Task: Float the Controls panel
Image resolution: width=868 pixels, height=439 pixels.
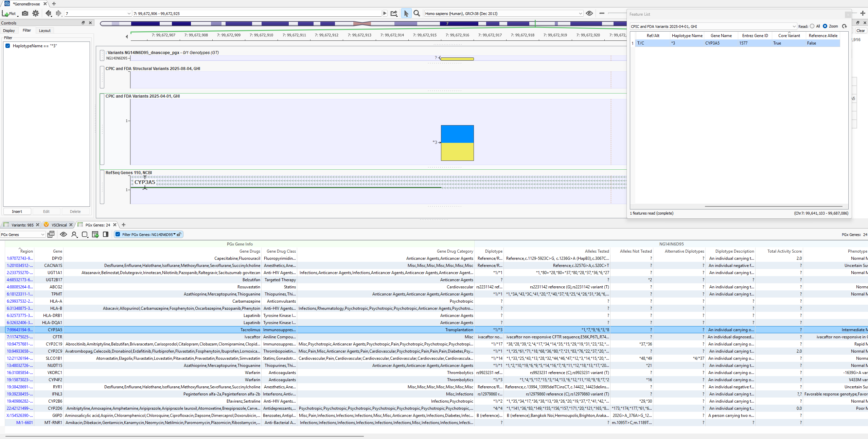Action: pyautogui.click(x=83, y=23)
